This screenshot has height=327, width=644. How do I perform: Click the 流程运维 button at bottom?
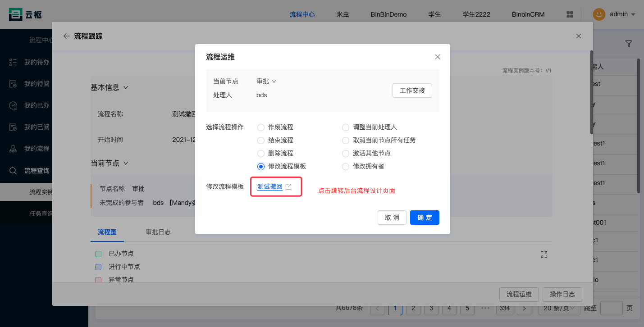coord(519,295)
